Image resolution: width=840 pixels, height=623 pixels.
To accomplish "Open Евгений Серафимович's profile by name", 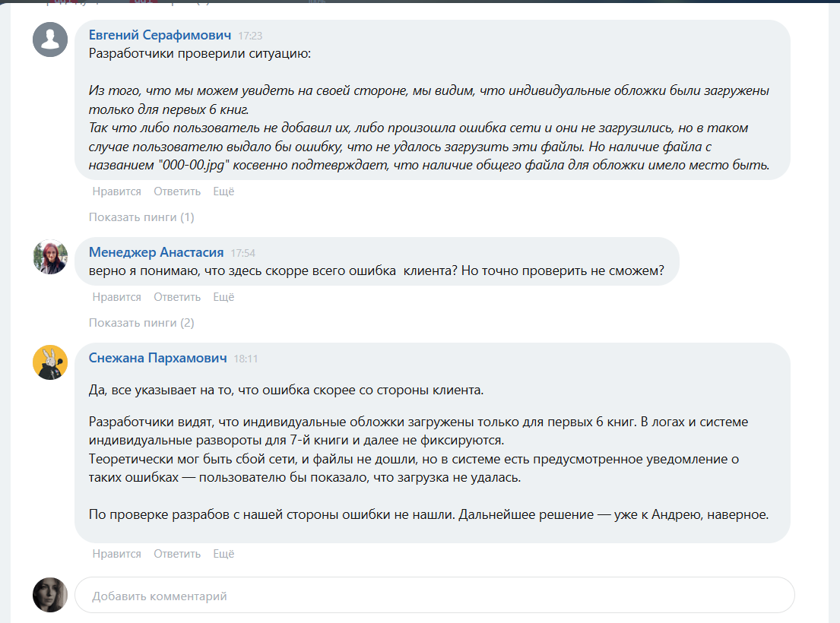I will [x=160, y=35].
